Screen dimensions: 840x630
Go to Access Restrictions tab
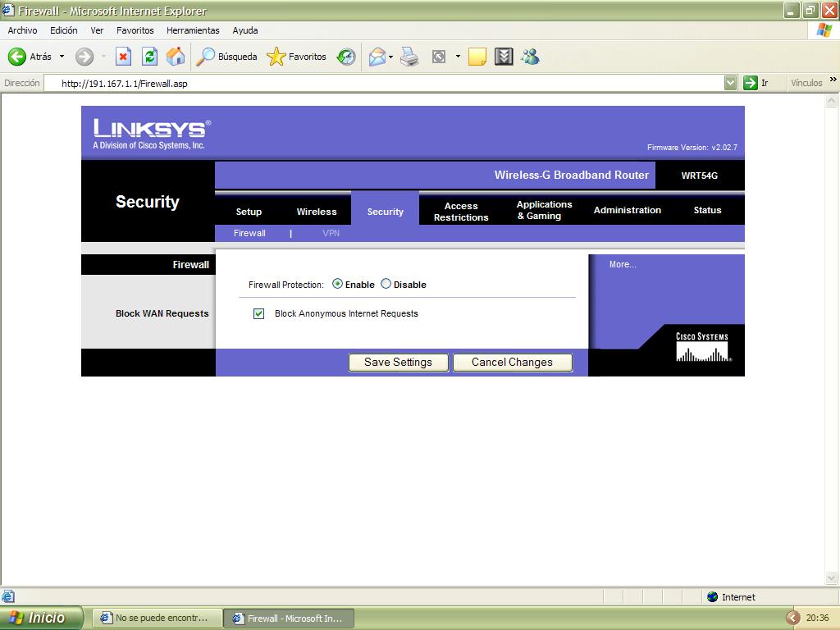(x=461, y=212)
